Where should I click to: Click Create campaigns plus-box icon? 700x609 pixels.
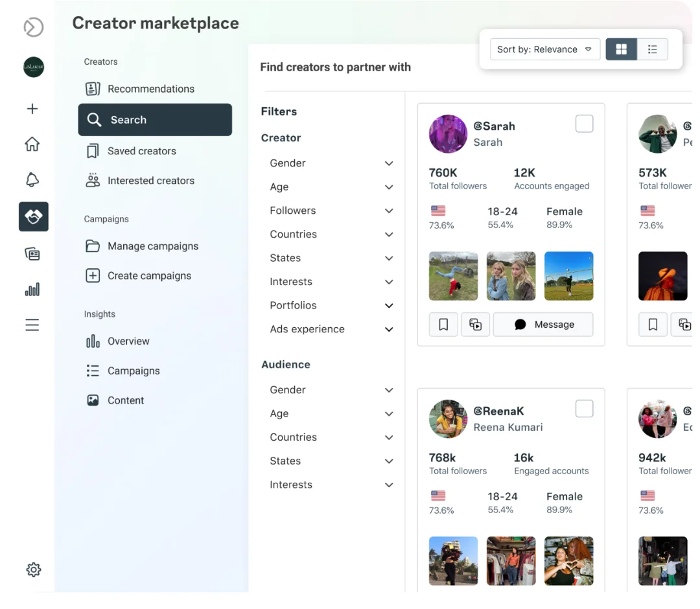coord(93,275)
